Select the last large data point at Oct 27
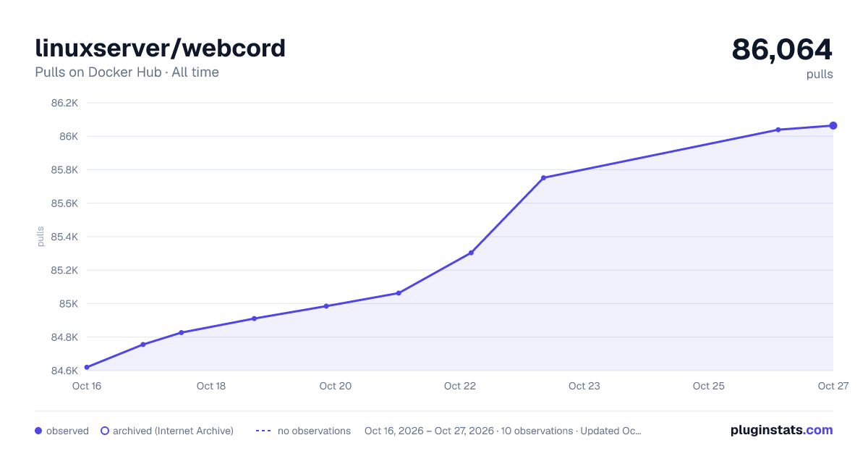The width and height of the screenshot is (868, 456). coord(833,125)
